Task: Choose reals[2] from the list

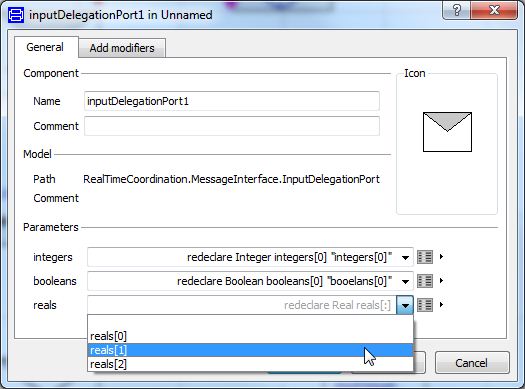Action: (250, 364)
